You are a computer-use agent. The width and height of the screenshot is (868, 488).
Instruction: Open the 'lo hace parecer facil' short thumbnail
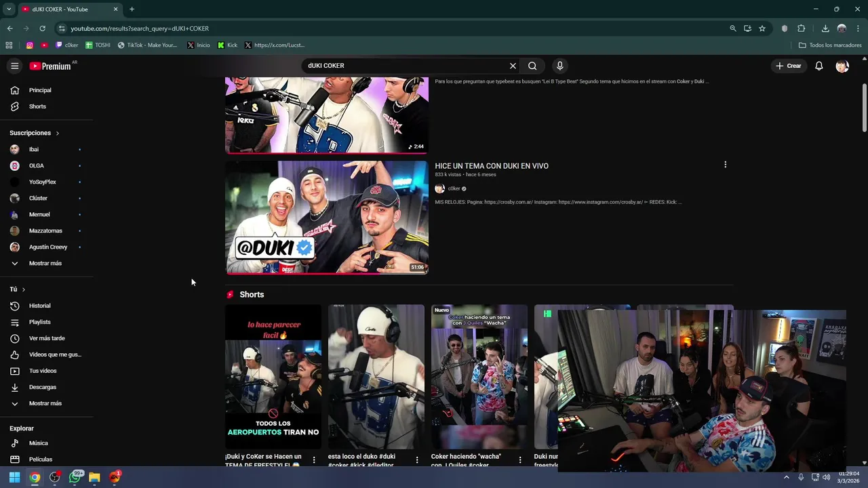[x=273, y=377]
